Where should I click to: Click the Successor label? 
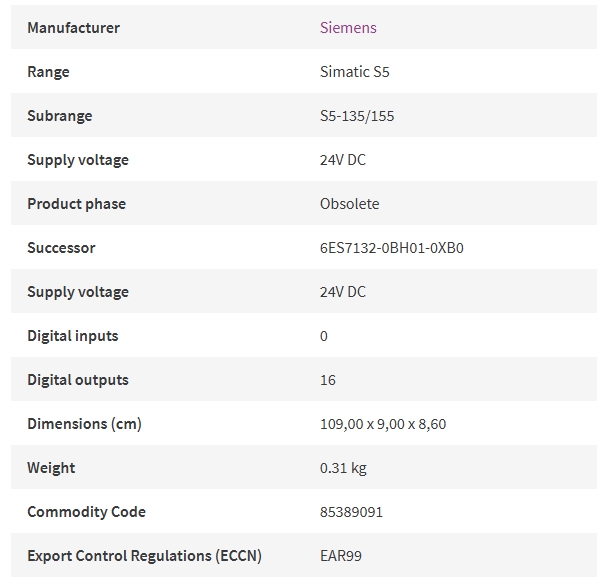[x=61, y=248]
